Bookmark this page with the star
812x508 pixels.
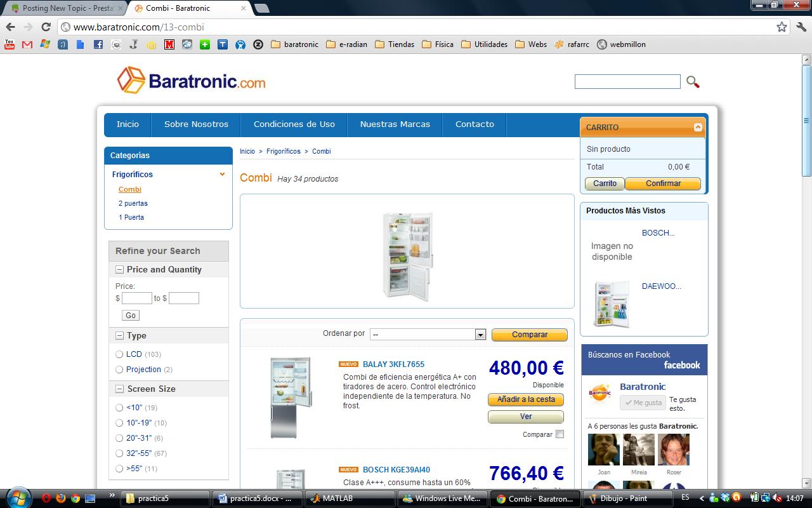click(782, 27)
